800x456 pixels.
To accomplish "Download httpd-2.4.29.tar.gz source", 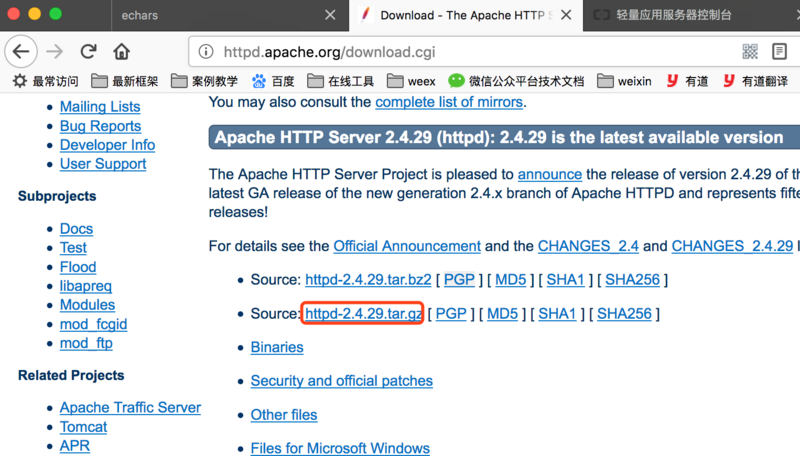I will click(364, 313).
